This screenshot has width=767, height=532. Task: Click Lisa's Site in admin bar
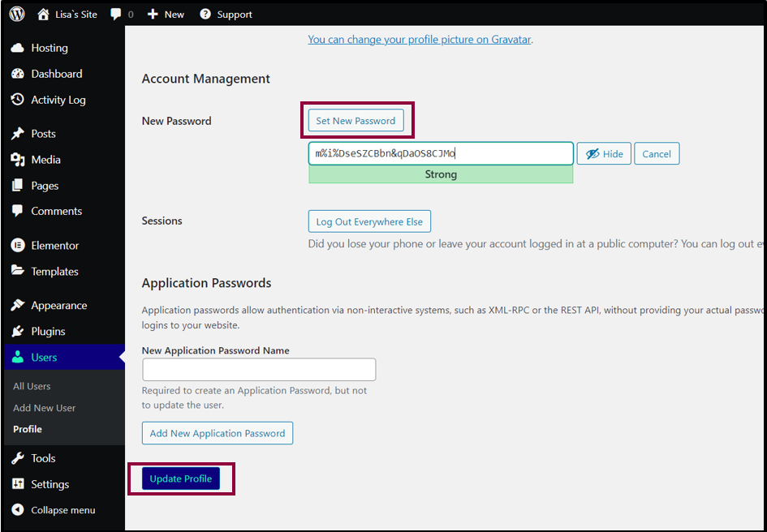(76, 15)
